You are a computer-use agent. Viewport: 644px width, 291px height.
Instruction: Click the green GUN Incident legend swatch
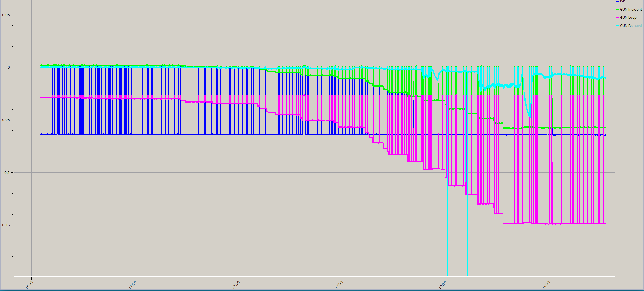[x=618, y=10]
